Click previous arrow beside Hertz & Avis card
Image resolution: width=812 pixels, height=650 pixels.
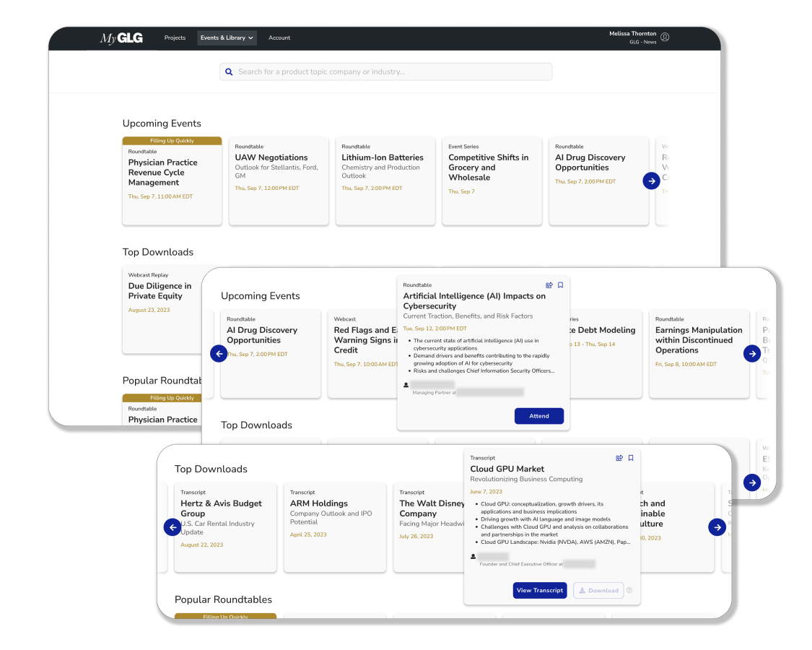coord(173,527)
